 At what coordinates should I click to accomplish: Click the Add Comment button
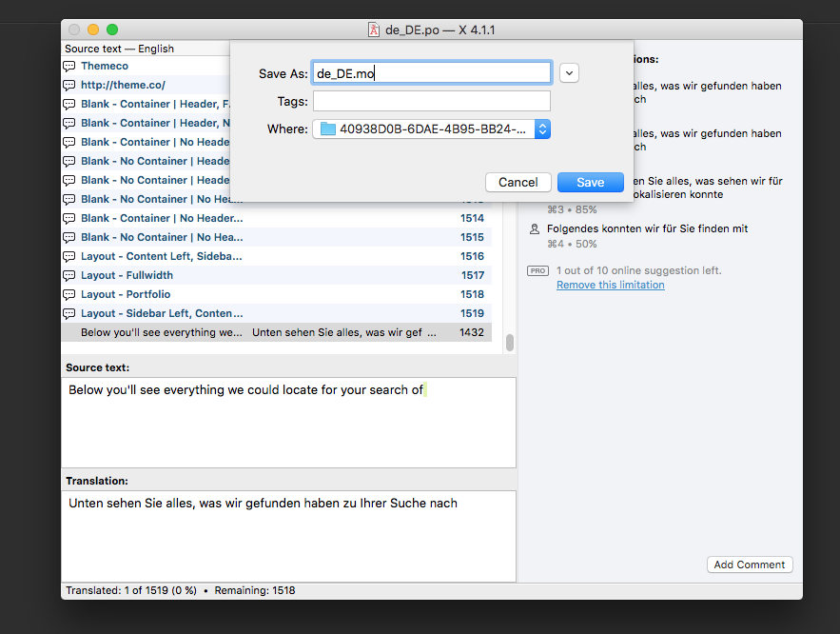click(x=750, y=565)
